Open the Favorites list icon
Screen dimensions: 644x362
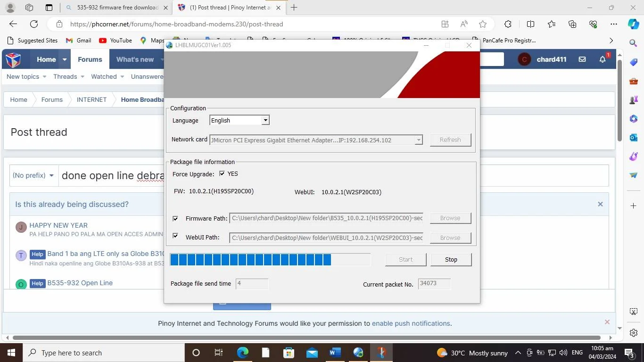coord(552,24)
